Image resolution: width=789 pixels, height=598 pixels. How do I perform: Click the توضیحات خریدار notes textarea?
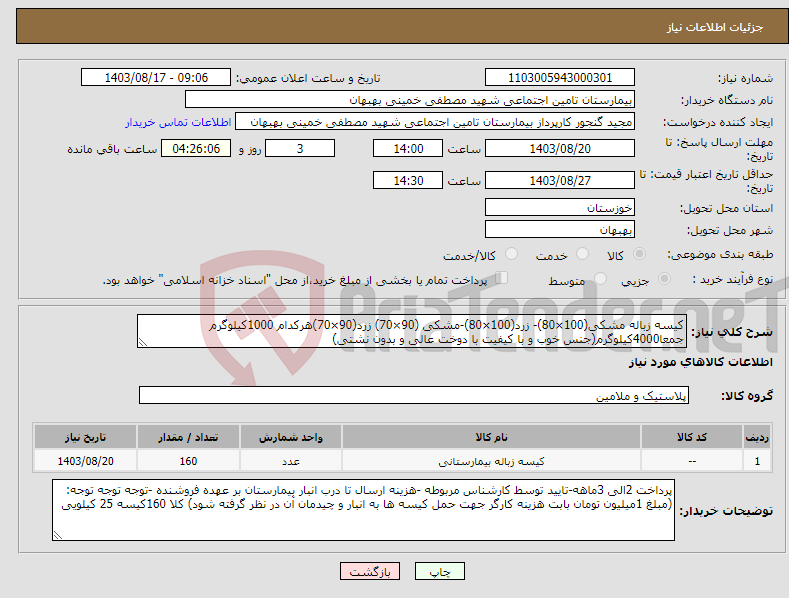pos(363,510)
